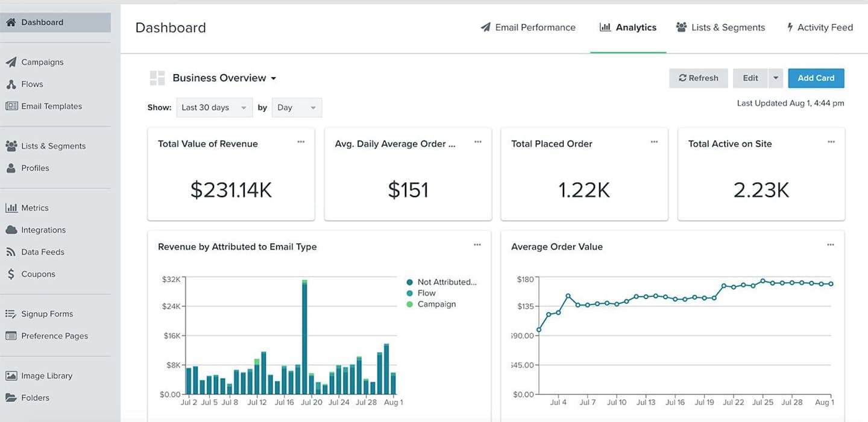
Task: Switch to Activity Feed tab
Action: click(820, 27)
